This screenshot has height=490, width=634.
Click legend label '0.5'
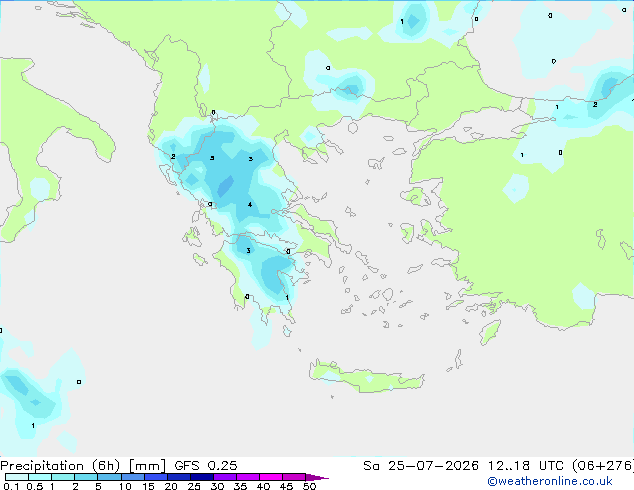(35, 486)
